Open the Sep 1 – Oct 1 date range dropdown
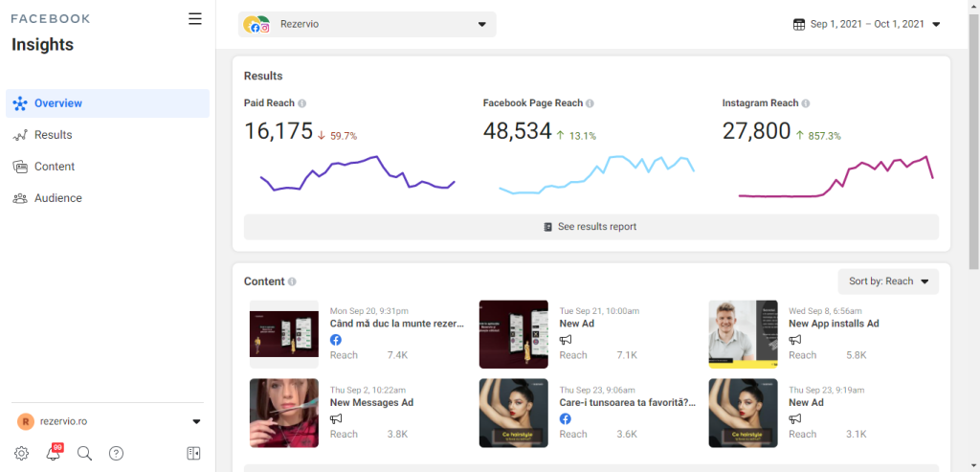Image resolution: width=980 pixels, height=472 pixels. pyautogui.click(x=867, y=25)
